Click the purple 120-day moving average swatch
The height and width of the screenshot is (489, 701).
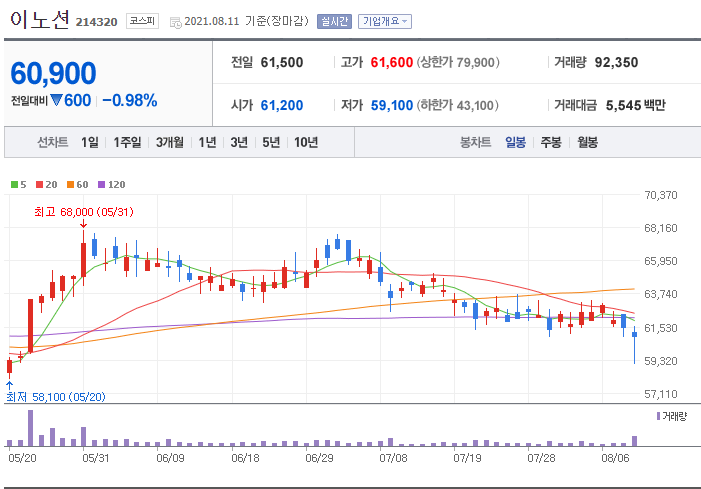101,185
